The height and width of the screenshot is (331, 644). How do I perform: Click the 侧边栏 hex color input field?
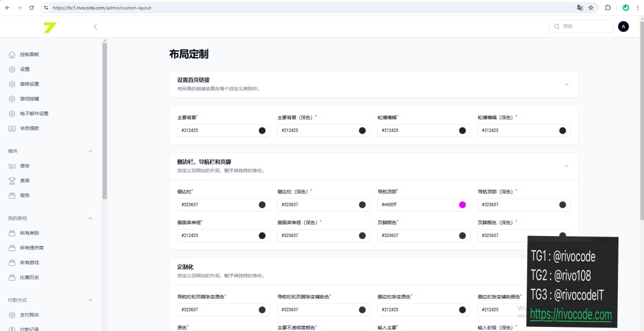coord(216,205)
